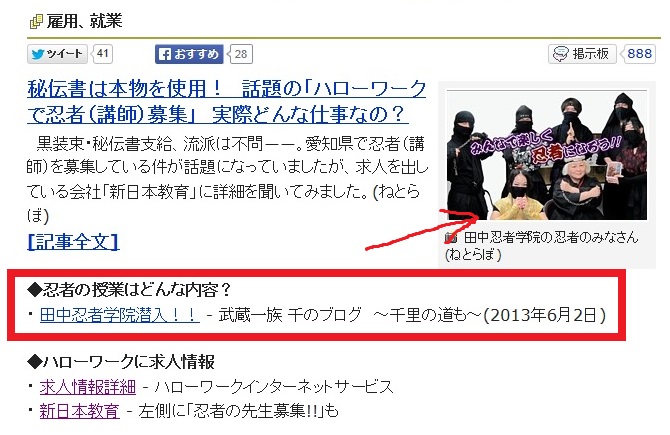Click the ツイート share button

pyautogui.click(x=57, y=54)
